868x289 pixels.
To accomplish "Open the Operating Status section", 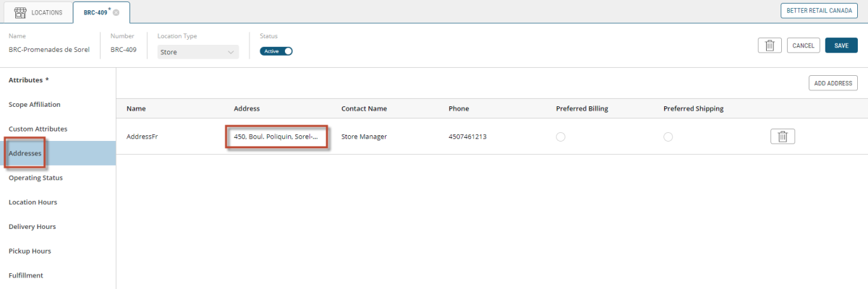I will coord(35,178).
